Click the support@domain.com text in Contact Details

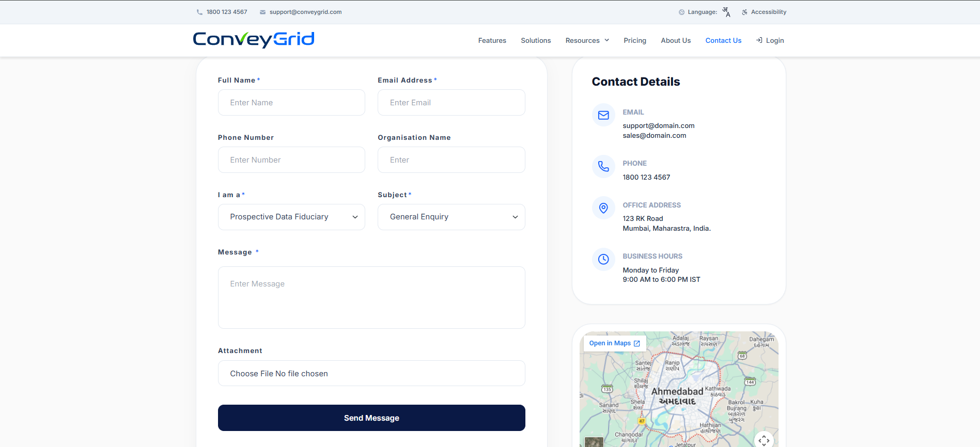pyautogui.click(x=659, y=126)
